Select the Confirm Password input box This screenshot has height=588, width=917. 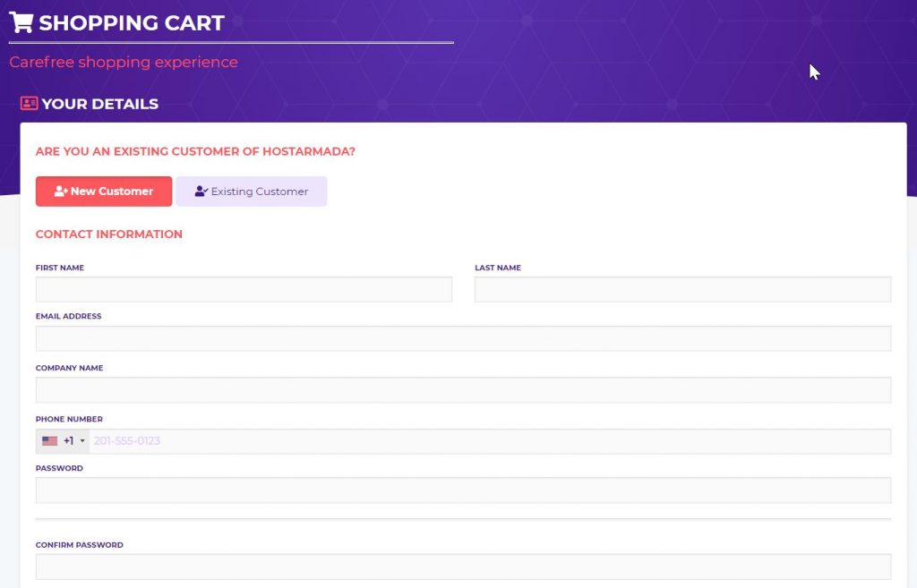(463, 567)
